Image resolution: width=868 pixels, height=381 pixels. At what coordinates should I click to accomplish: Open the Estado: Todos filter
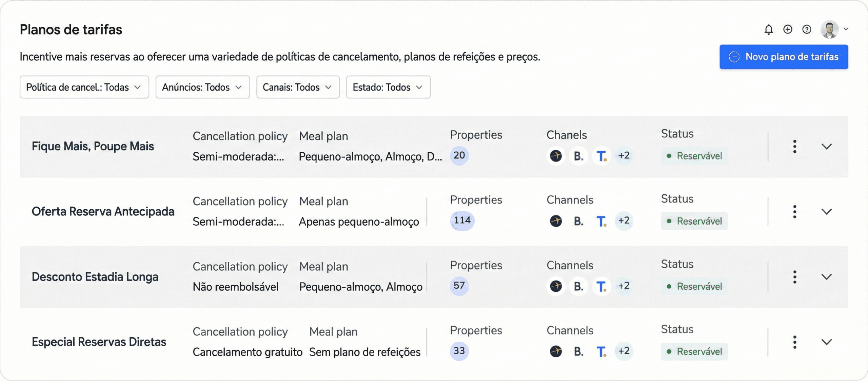click(388, 87)
